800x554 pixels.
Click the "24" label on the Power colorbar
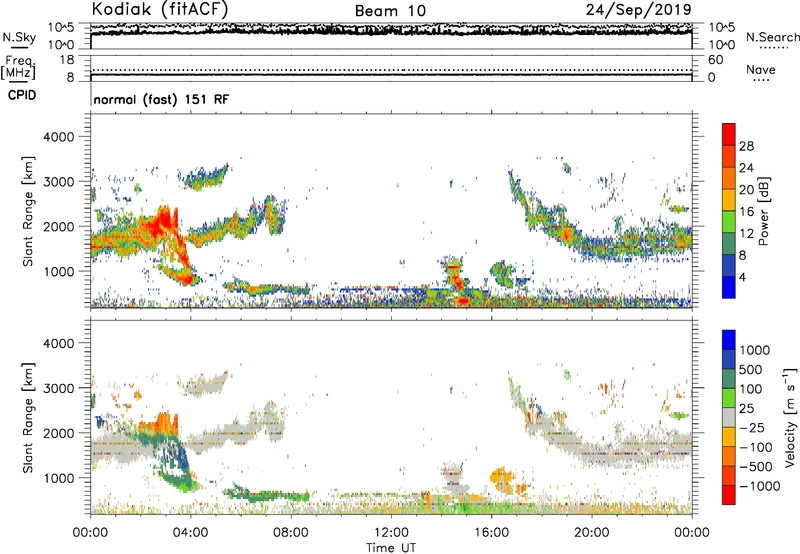point(746,168)
